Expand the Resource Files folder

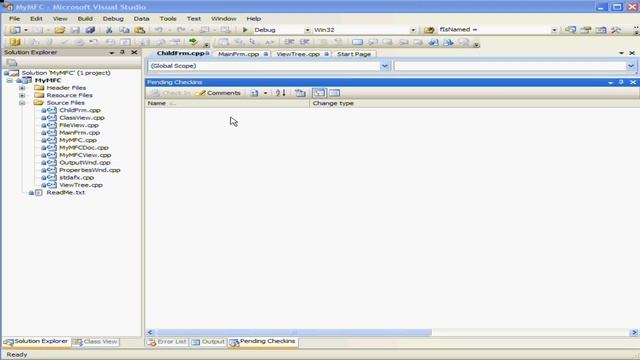click(x=22, y=95)
